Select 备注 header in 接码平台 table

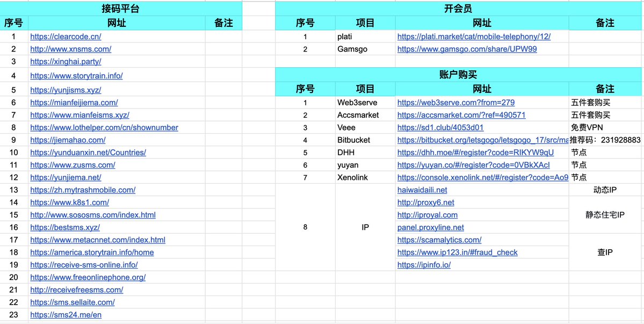click(223, 23)
